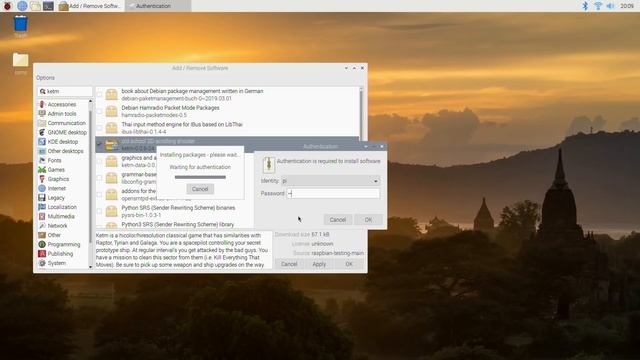This screenshot has height=360, width=640.
Task: Choose the Multimedia category
Action: coord(62,216)
